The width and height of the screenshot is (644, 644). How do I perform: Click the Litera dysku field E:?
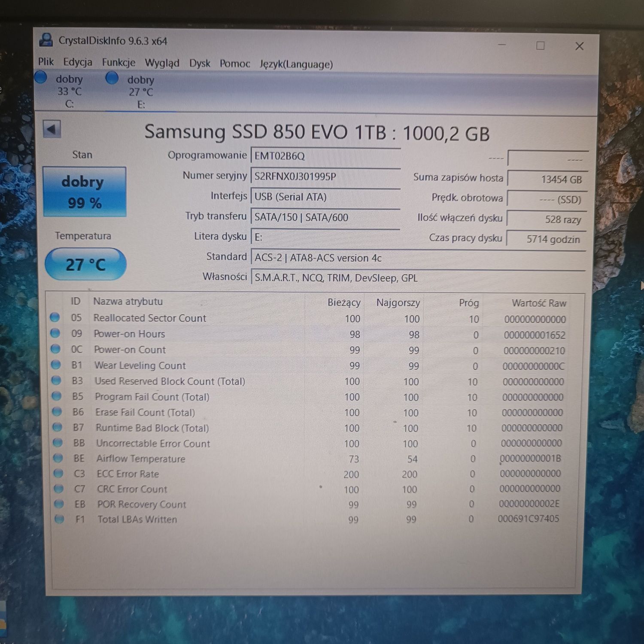[325, 237]
